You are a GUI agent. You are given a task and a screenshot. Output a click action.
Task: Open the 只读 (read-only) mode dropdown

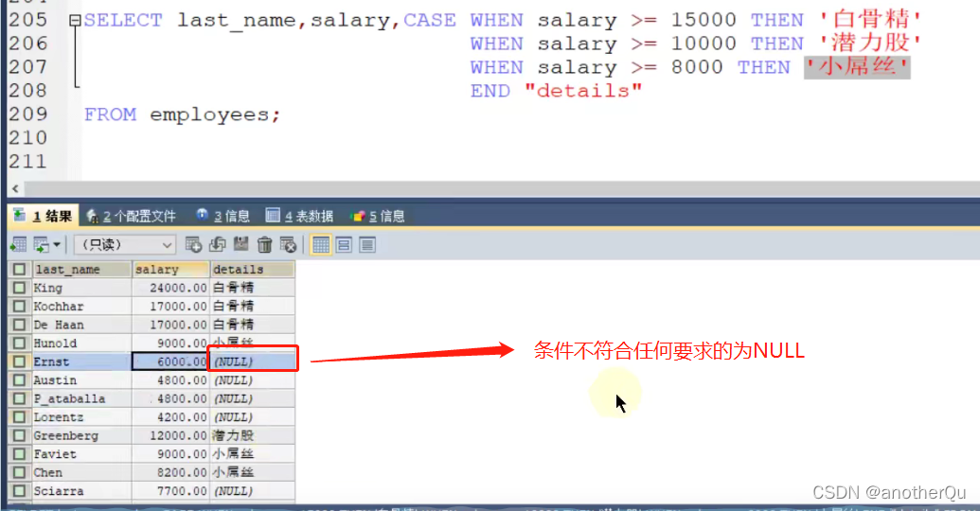pyautogui.click(x=124, y=245)
